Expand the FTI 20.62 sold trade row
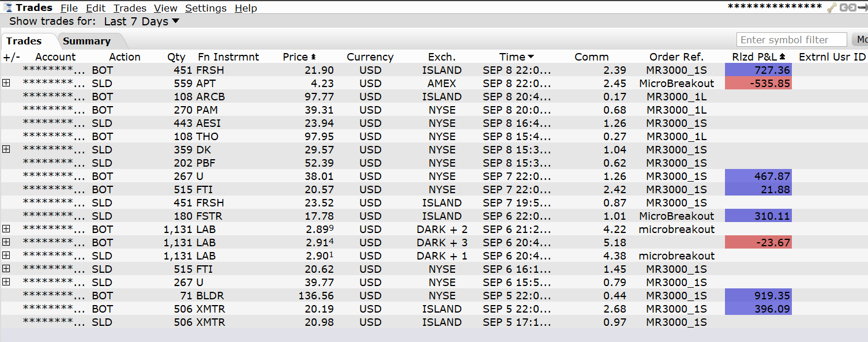The image size is (868, 342). tap(6, 269)
